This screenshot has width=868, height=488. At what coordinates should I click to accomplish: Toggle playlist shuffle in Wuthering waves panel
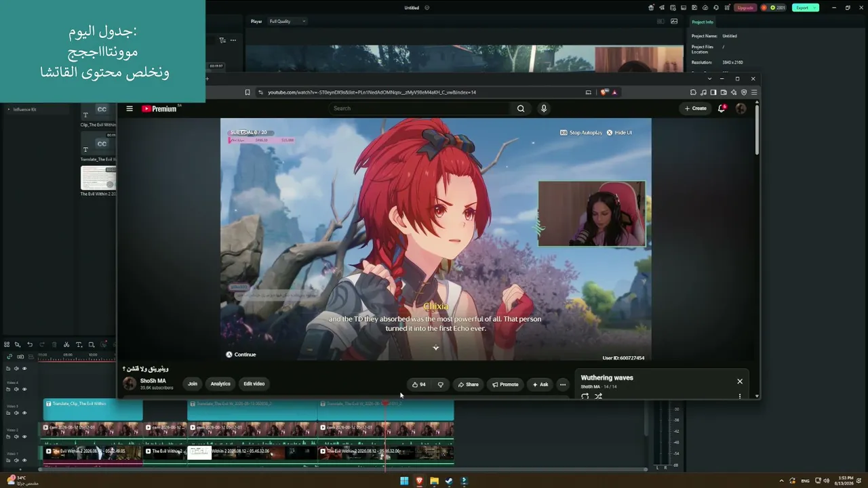pyautogui.click(x=598, y=396)
